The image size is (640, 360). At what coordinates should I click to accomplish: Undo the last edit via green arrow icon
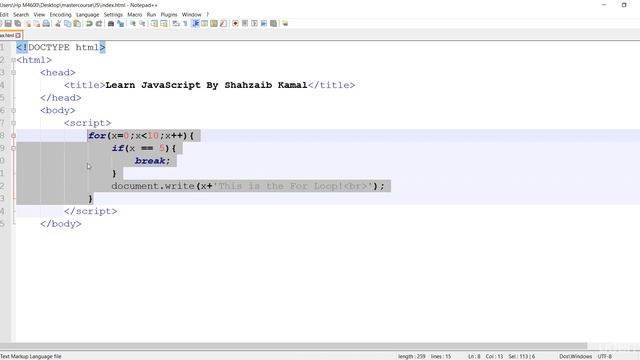(89, 24)
